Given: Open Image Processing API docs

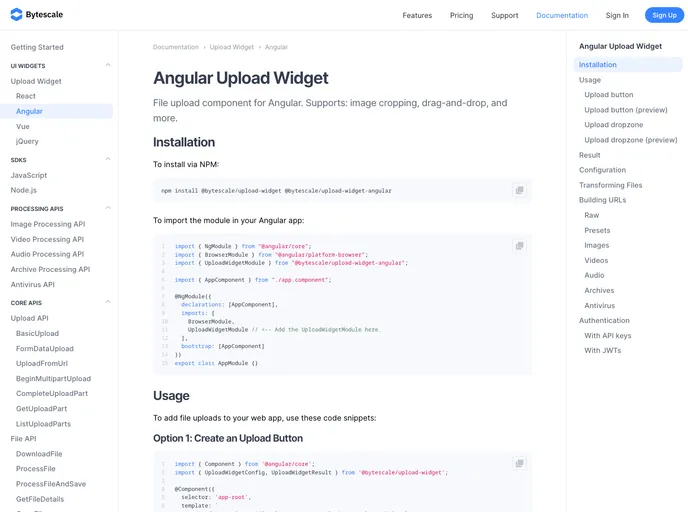Looking at the screenshot, I should (48, 224).
